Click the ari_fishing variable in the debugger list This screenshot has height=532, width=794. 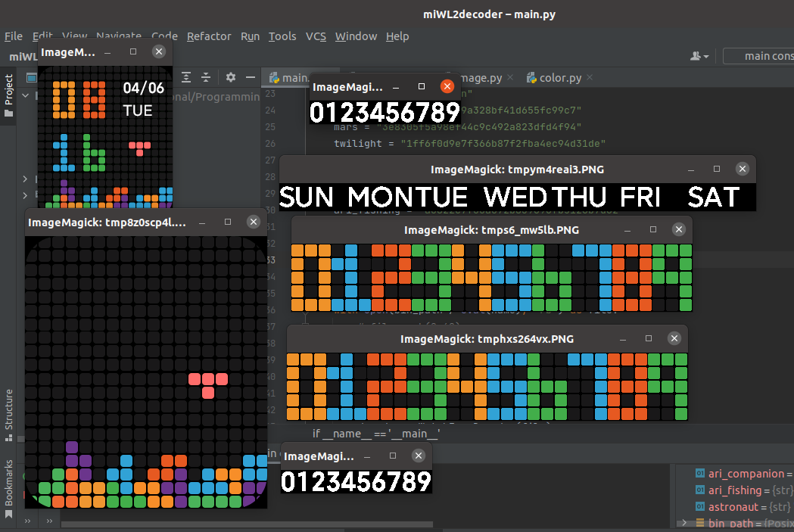click(x=735, y=490)
